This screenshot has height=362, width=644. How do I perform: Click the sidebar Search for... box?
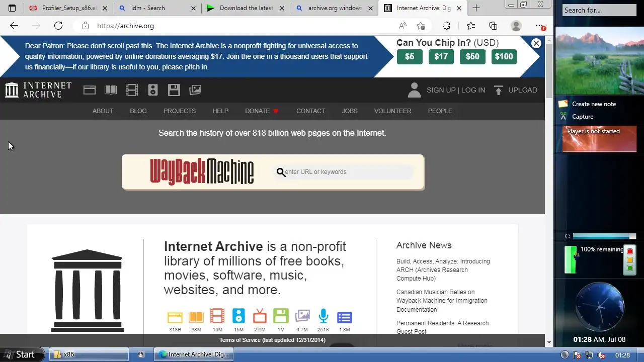pos(599,10)
